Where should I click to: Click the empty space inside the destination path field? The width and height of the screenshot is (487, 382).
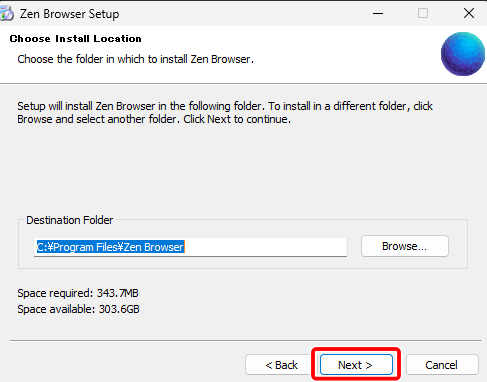point(267,247)
